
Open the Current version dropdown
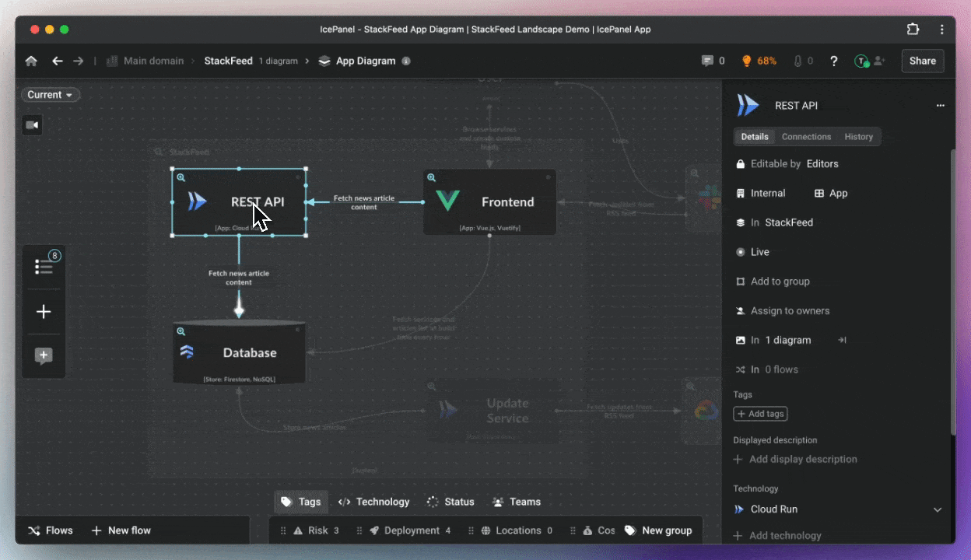pos(51,95)
